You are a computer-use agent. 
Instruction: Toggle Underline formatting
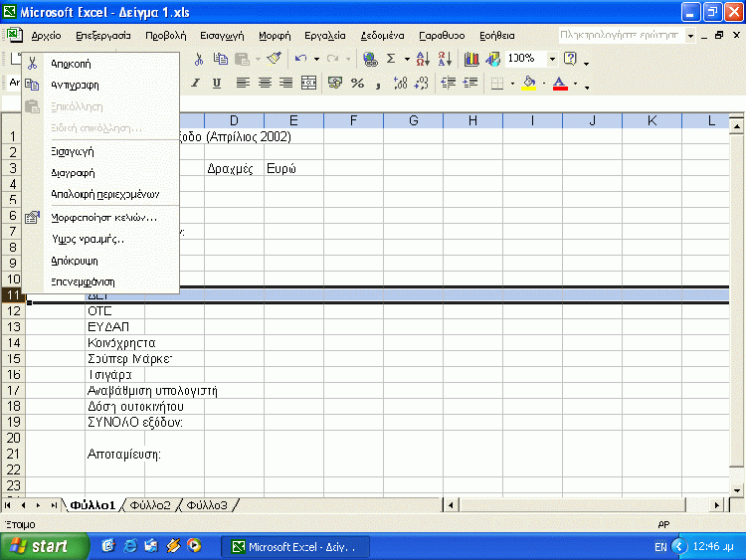[217, 84]
